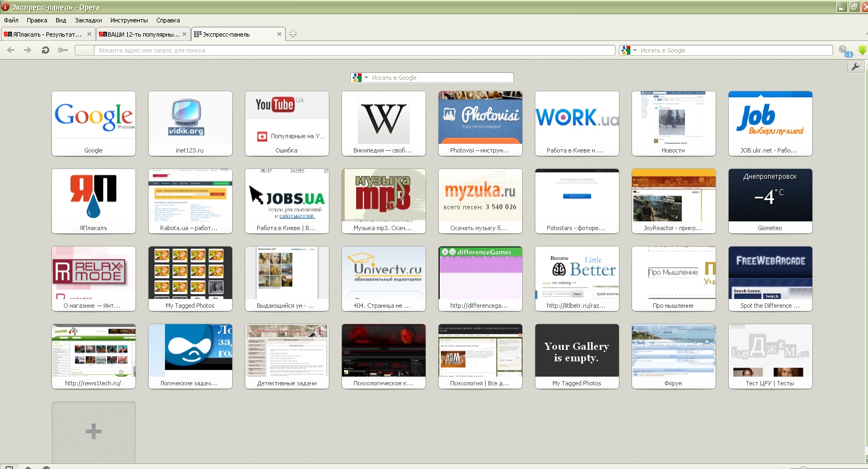Open the Логические задачи Drupal tile
868x469 pixels.
pos(190,356)
